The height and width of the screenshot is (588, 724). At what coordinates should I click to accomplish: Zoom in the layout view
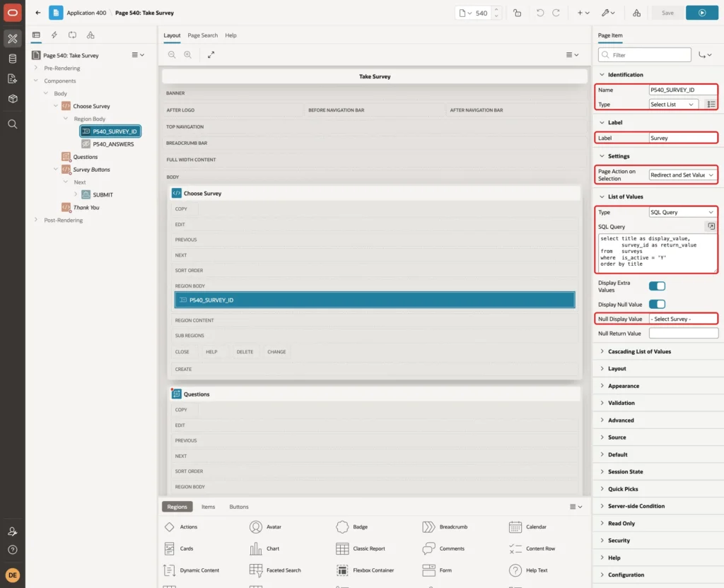click(187, 54)
